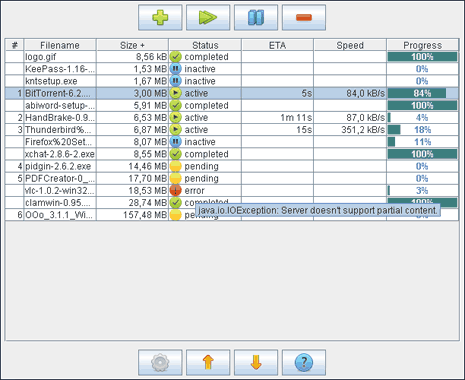
Task: Click the completed checkmark icon for logo.gif
Action: click(176, 57)
